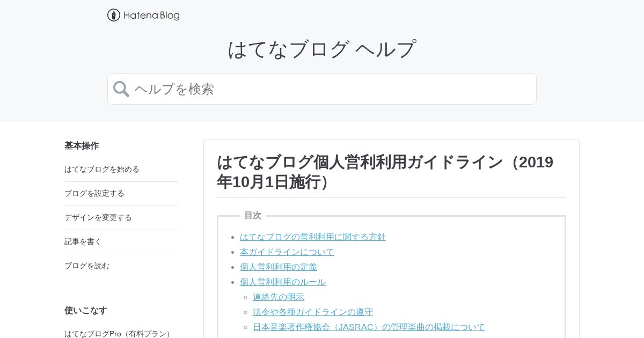The image size is (644, 338).
Task: Open ブログを設定する in sidebar
Action: click(x=94, y=193)
